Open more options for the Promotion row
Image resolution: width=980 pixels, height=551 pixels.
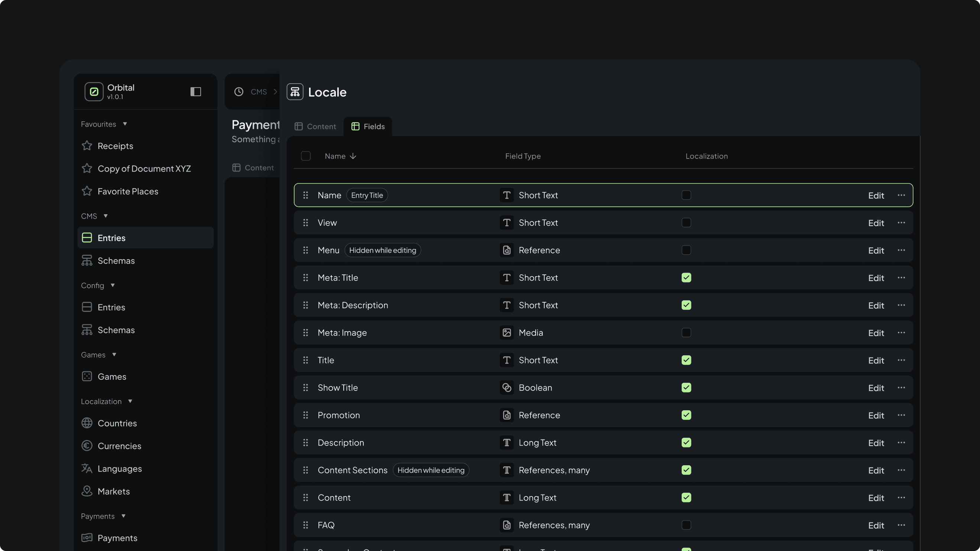(901, 415)
